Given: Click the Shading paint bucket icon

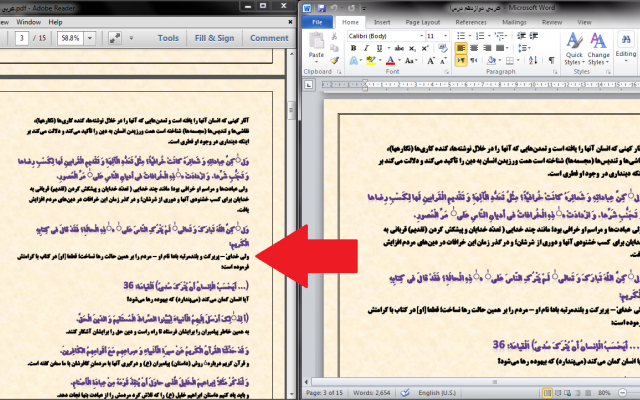Looking at the screenshot, I should 491,61.
